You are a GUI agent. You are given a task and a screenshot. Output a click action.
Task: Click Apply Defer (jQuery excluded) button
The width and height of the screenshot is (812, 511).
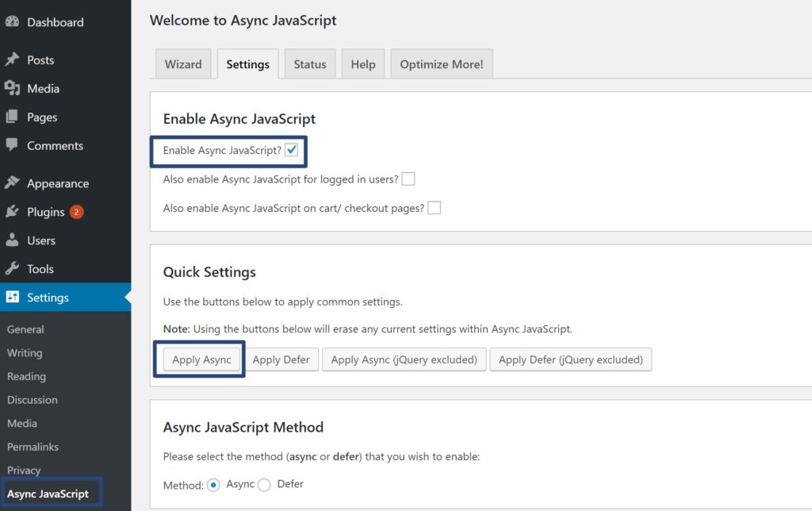point(571,359)
